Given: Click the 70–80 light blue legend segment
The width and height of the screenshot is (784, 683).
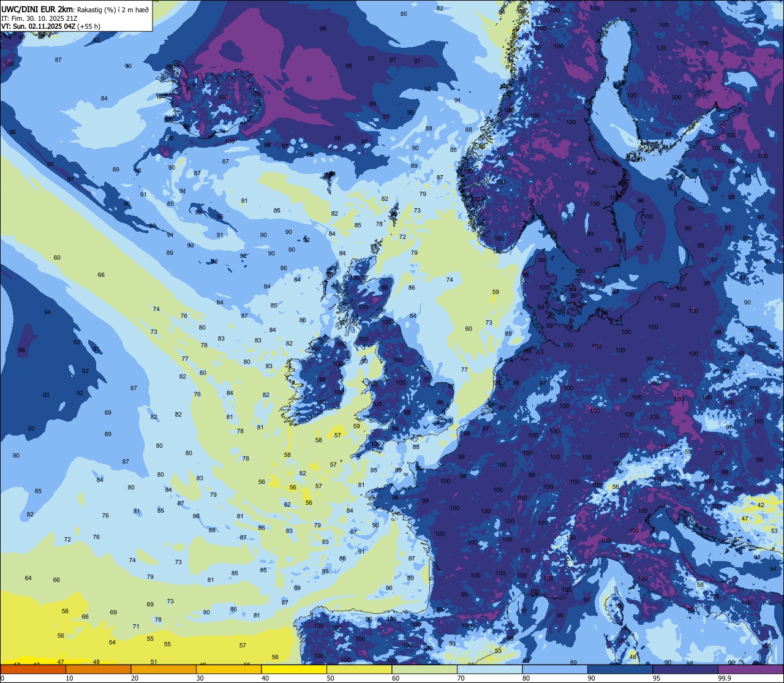Looking at the screenshot, I should coord(489,669).
